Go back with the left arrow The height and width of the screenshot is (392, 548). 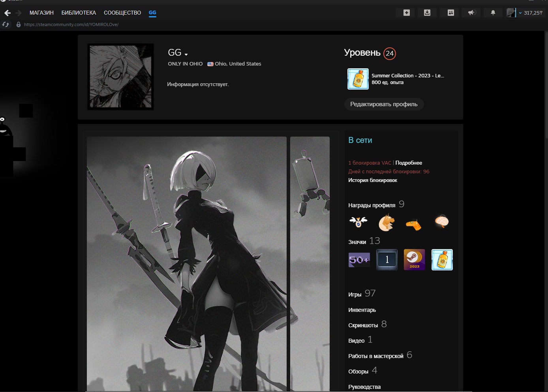[x=7, y=13]
